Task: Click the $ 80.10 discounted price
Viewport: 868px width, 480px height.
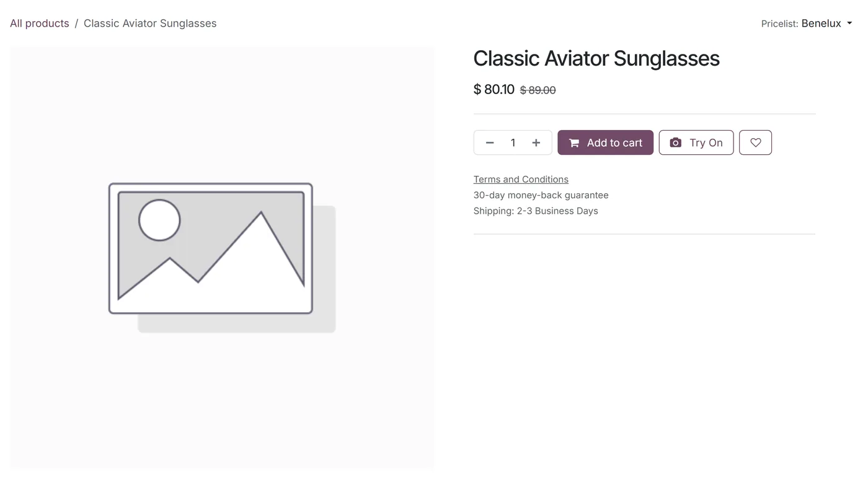Action: [x=494, y=89]
